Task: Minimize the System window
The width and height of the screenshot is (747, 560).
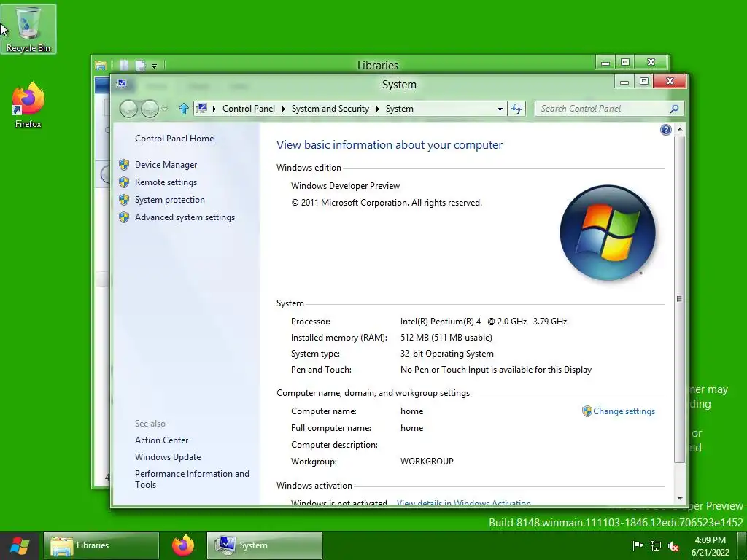Action: pos(624,82)
